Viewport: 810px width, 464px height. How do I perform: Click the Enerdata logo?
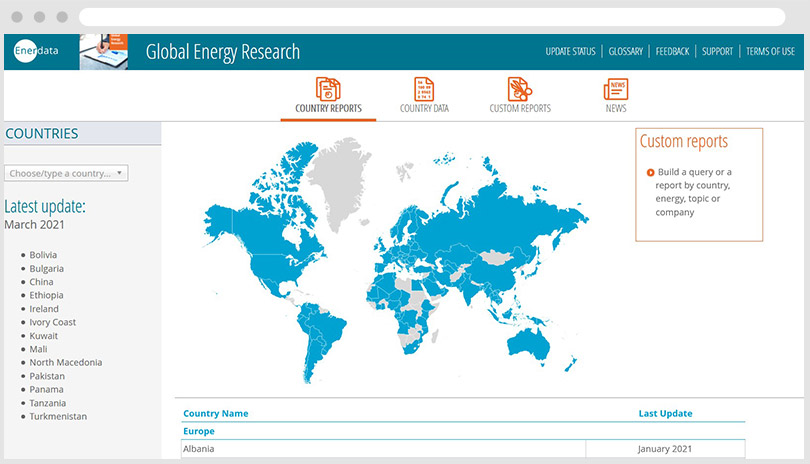click(38, 52)
